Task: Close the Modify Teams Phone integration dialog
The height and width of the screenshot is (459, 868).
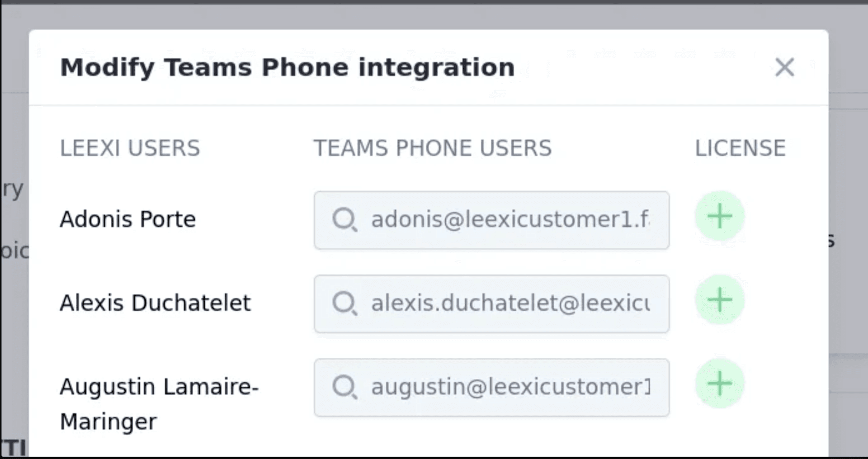Action: click(x=784, y=67)
